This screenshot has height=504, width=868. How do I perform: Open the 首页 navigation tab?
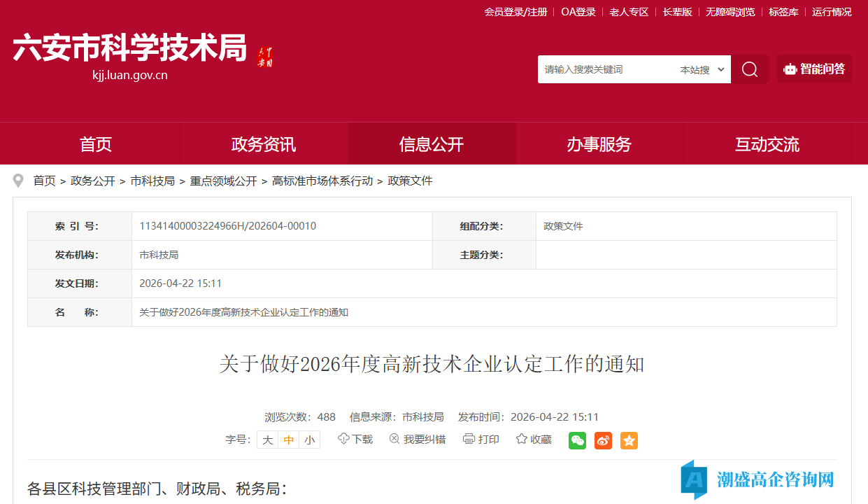97,144
